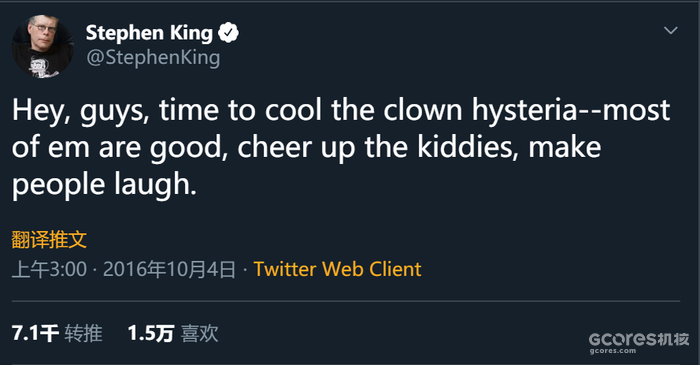This screenshot has width=700, height=365.
Task: Open Stephen King's profile avatar photo
Action: (x=42, y=46)
